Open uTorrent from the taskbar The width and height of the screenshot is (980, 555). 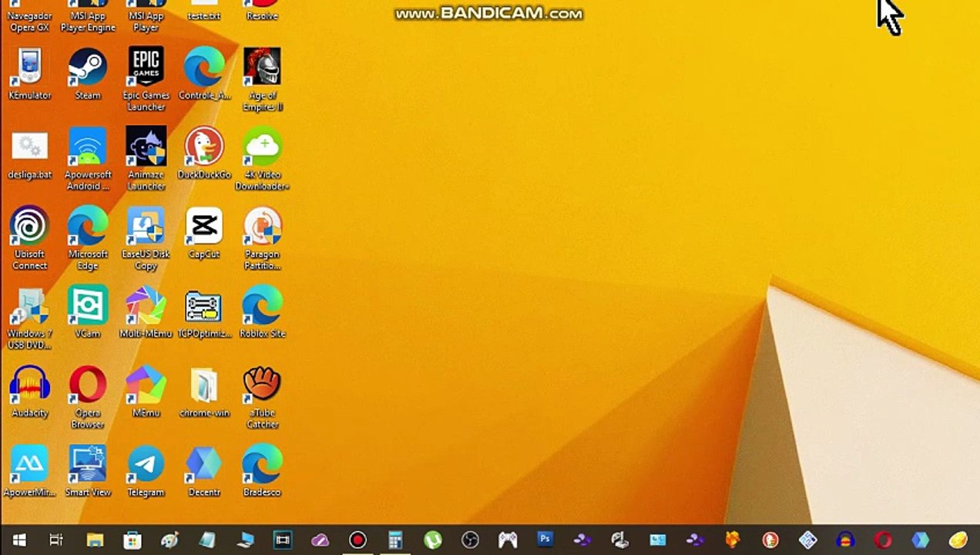[433, 540]
